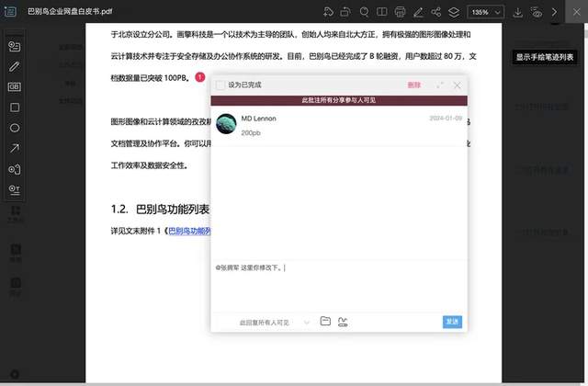Click the filename 巴别鸟企业网盘白皮书.pdf title

coord(70,11)
